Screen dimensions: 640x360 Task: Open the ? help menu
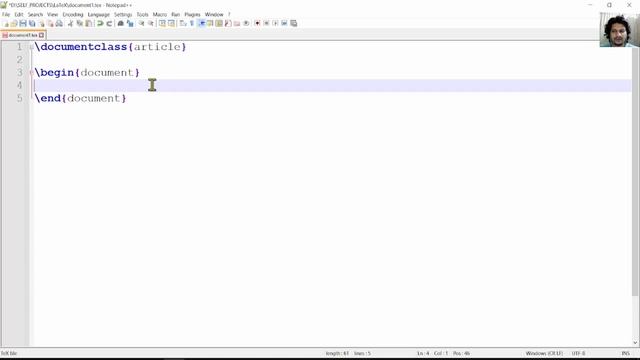coord(229,14)
